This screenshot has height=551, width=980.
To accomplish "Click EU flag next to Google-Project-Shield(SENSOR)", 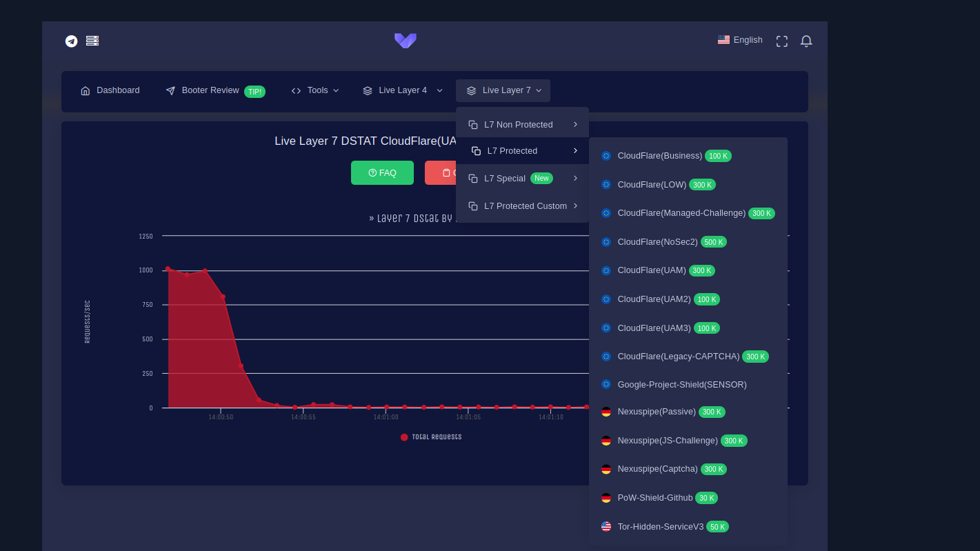I will (606, 384).
